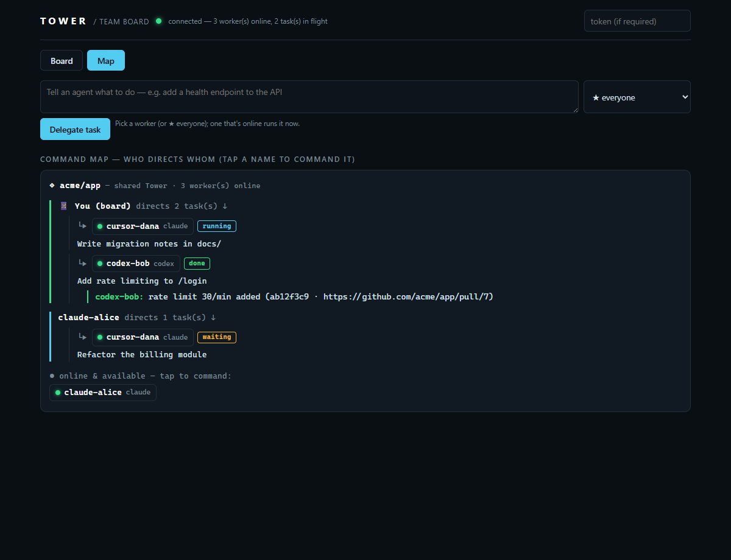Click the down arrow after 'directs 2 task(s)'
Viewport: 731px width, 560px height.
[225, 206]
